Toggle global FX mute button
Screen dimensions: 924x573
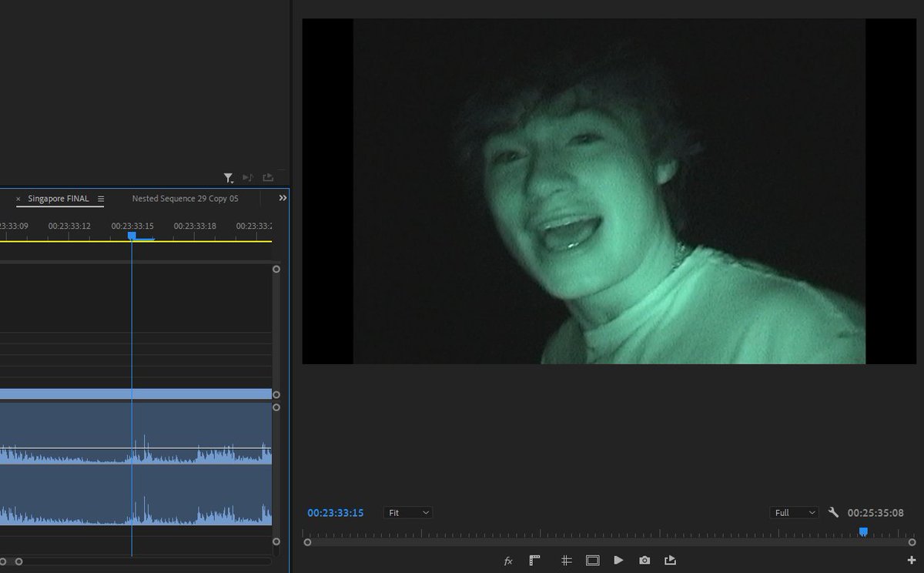click(x=508, y=561)
